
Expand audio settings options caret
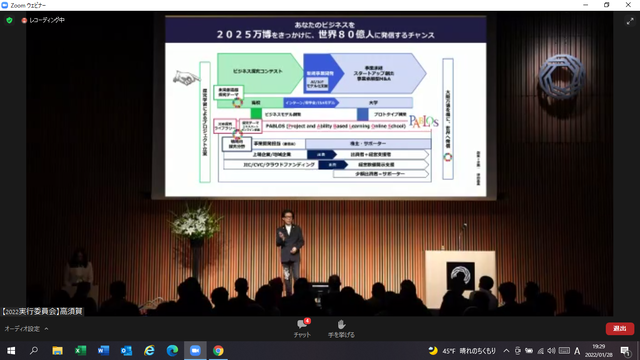point(47,329)
